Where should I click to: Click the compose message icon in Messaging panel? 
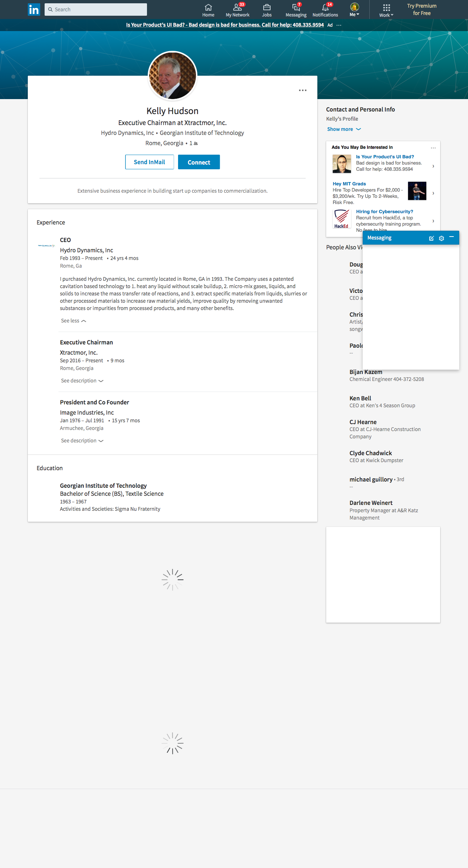431,238
